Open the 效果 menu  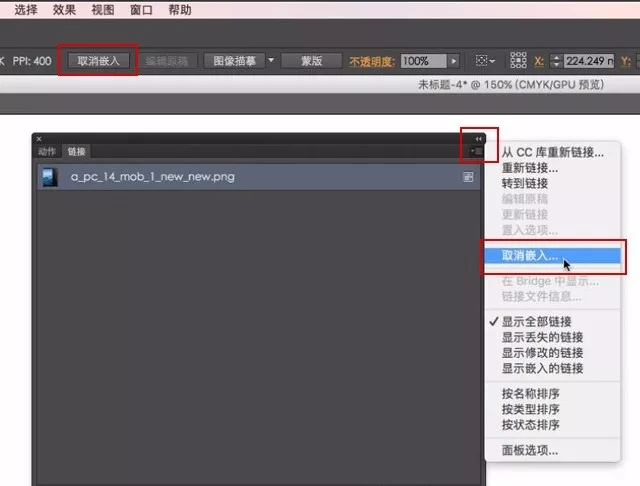pos(64,9)
